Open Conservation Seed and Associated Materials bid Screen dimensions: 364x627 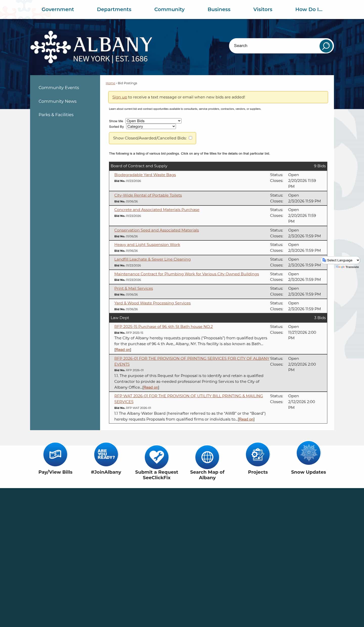tap(156, 230)
